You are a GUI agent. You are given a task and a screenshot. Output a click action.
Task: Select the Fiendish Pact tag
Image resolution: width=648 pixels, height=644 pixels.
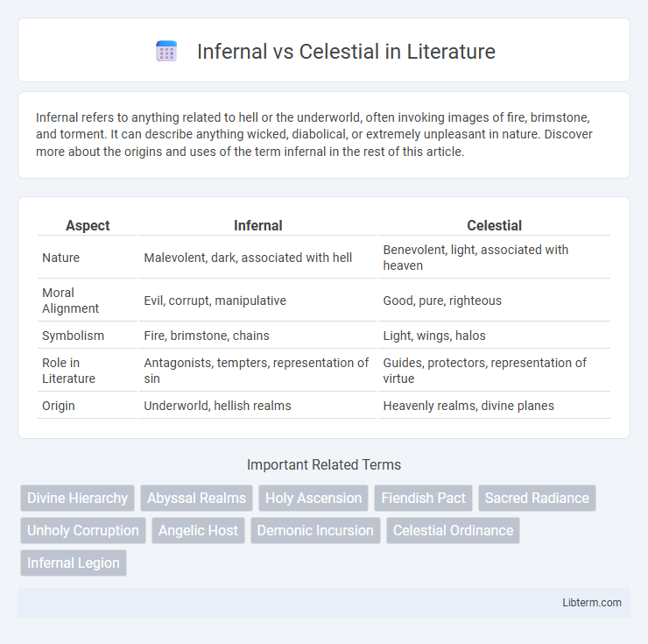click(x=423, y=498)
